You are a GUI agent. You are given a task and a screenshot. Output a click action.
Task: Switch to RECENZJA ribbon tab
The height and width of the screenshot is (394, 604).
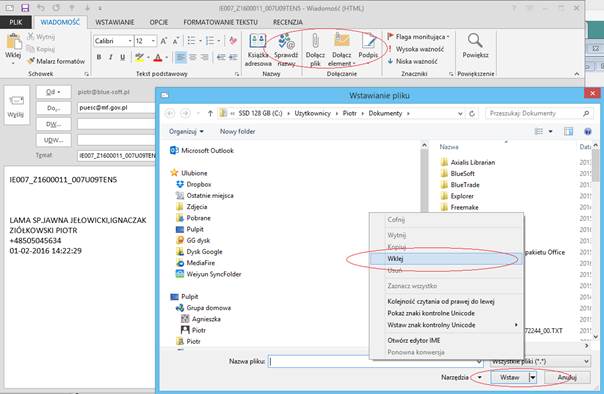(288, 22)
